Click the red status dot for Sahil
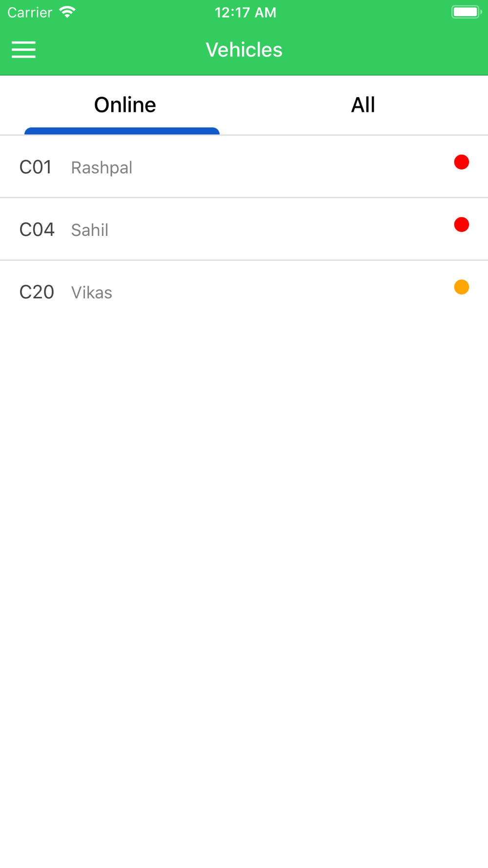488x868 pixels. [x=461, y=225]
